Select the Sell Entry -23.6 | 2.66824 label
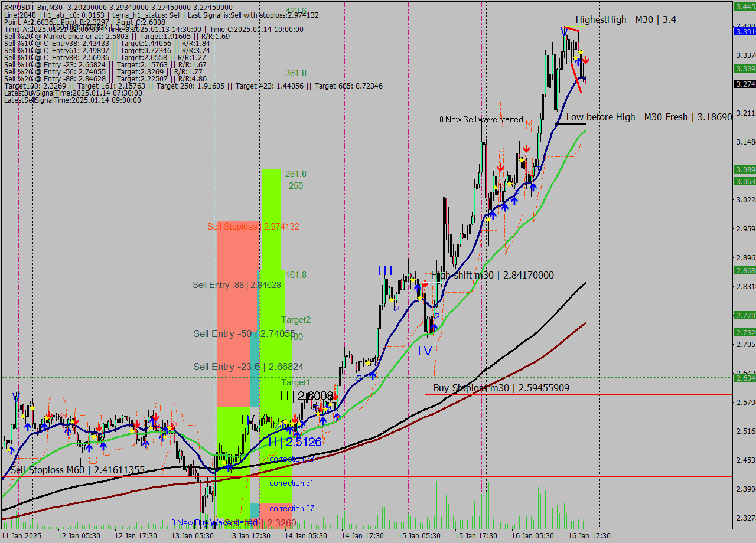 [249, 367]
